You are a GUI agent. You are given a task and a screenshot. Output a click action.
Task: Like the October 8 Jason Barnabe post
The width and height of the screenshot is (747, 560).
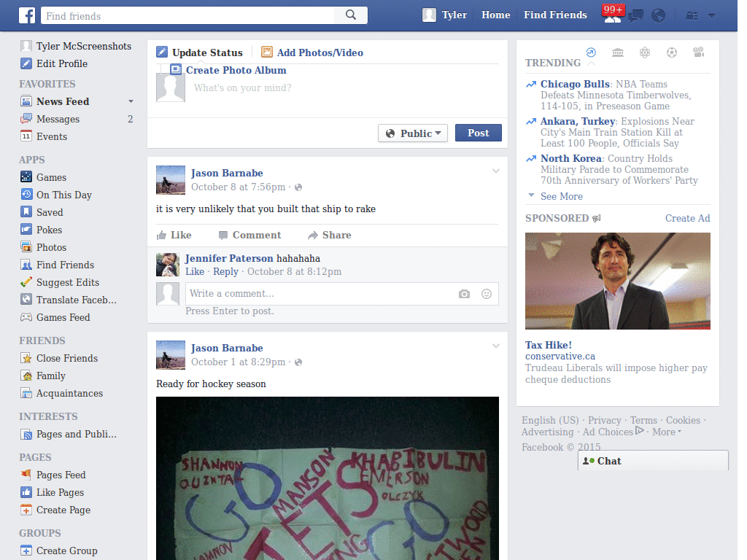point(174,235)
